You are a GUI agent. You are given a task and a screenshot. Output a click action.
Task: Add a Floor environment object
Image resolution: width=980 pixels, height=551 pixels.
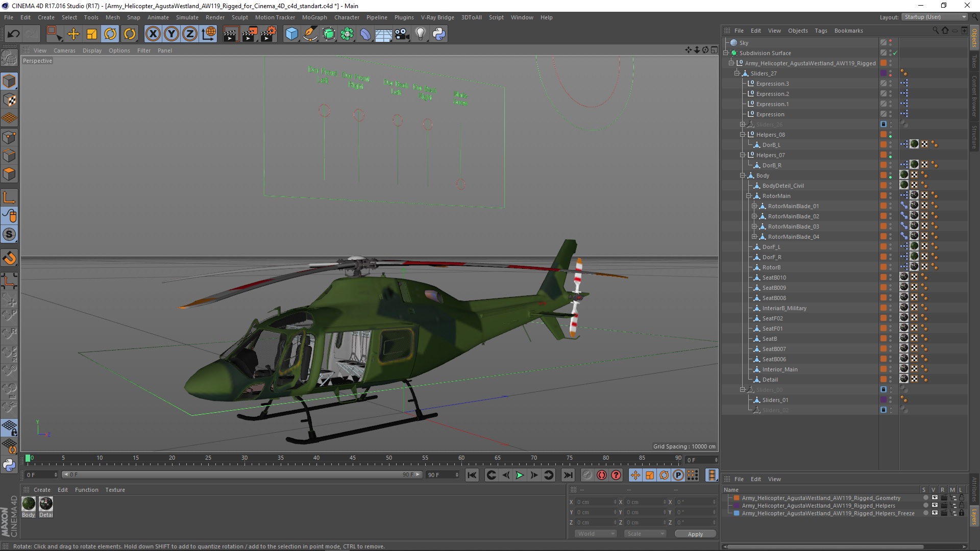(383, 34)
